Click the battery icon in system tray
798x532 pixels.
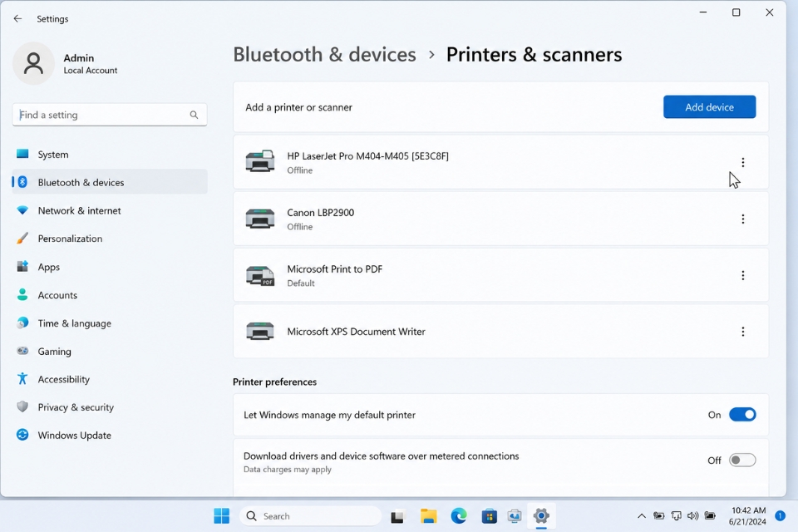[x=710, y=515]
